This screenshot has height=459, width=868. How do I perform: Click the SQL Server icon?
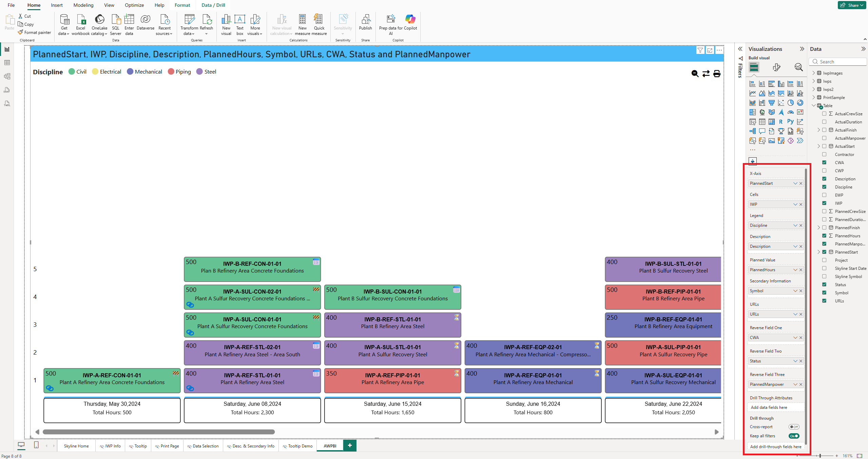116,24
